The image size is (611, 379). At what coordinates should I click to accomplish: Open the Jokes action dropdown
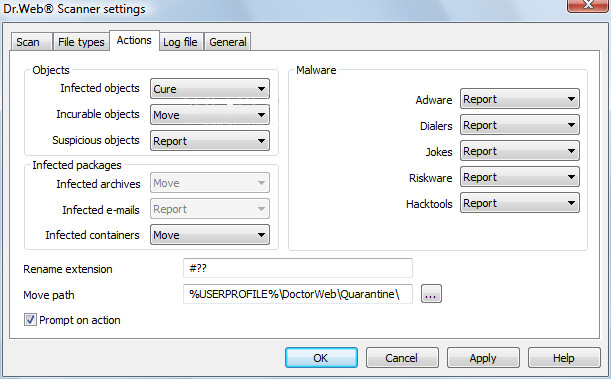click(x=519, y=151)
